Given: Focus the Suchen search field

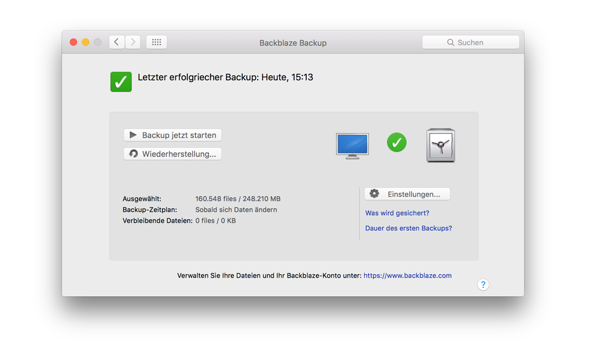Looking at the screenshot, I should coord(471,42).
